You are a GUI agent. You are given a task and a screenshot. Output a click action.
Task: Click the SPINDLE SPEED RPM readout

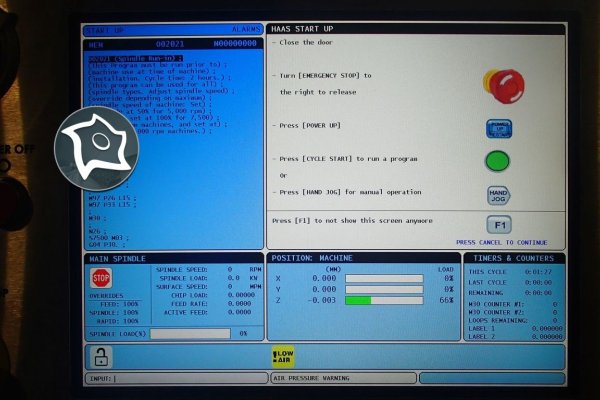click(208, 270)
